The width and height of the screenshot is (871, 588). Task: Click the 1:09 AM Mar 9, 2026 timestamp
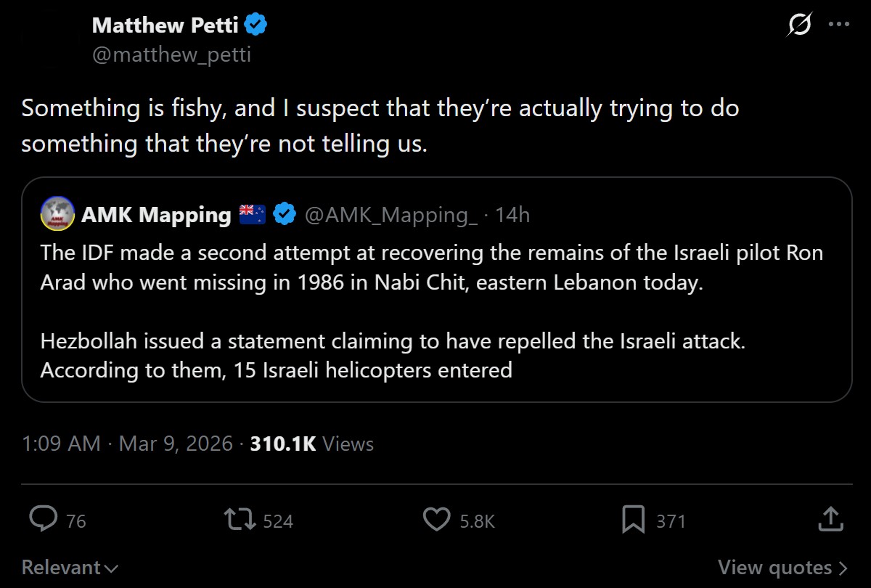tap(127, 444)
